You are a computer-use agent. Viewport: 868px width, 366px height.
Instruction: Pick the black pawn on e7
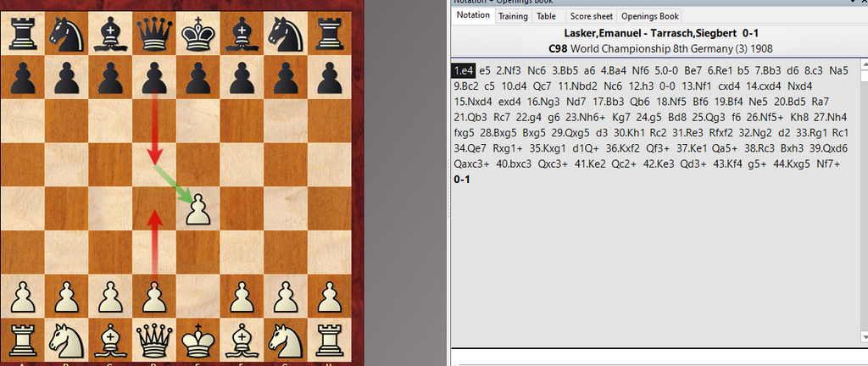198,77
